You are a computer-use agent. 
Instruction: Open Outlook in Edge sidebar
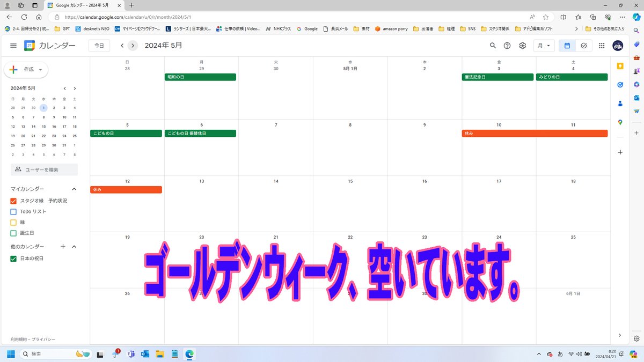pyautogui.click(x=636, y=98)
